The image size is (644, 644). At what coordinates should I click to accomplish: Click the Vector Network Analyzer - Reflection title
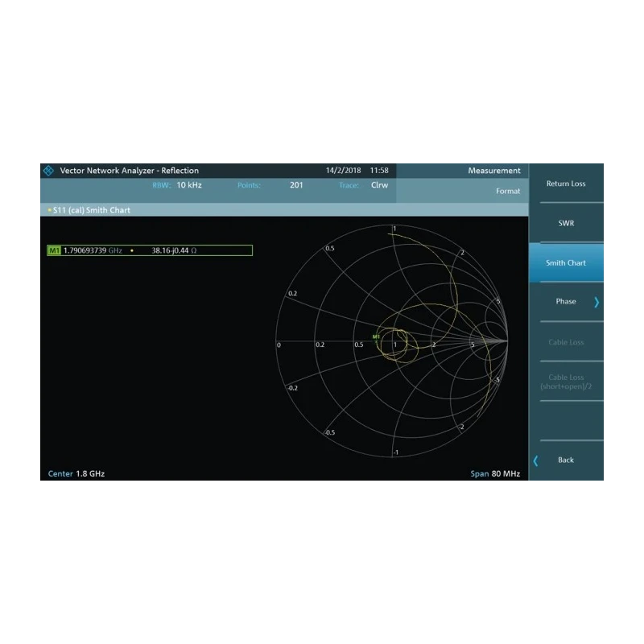[x=130, y=171]
